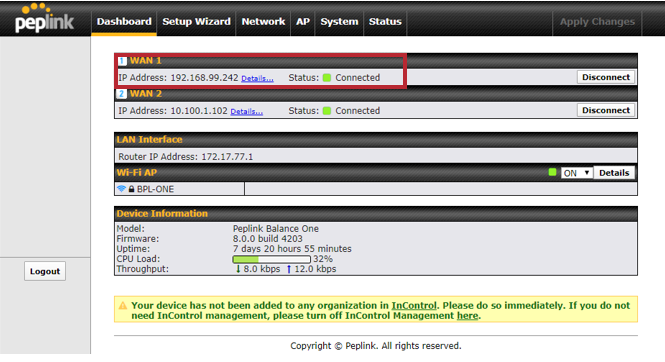Click the WAN 2 header label
This screenshot has height=362, width=665.
coord(145,94)
